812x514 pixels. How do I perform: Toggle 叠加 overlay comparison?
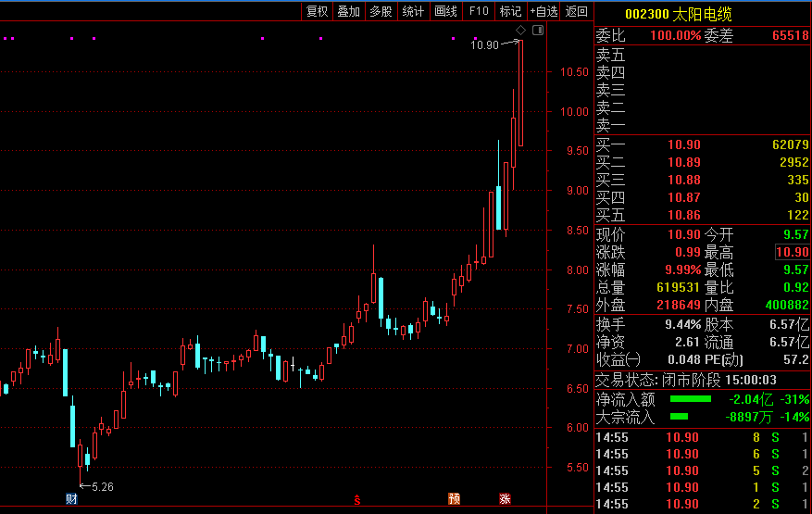pyautogui.click(x=349, y=11)
